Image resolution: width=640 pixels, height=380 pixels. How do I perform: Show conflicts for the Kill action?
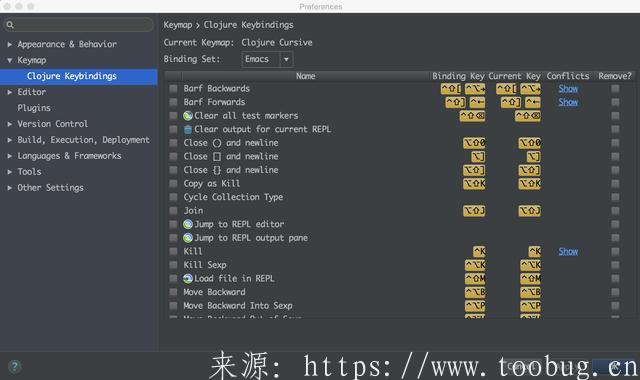[x=568, y=251]
